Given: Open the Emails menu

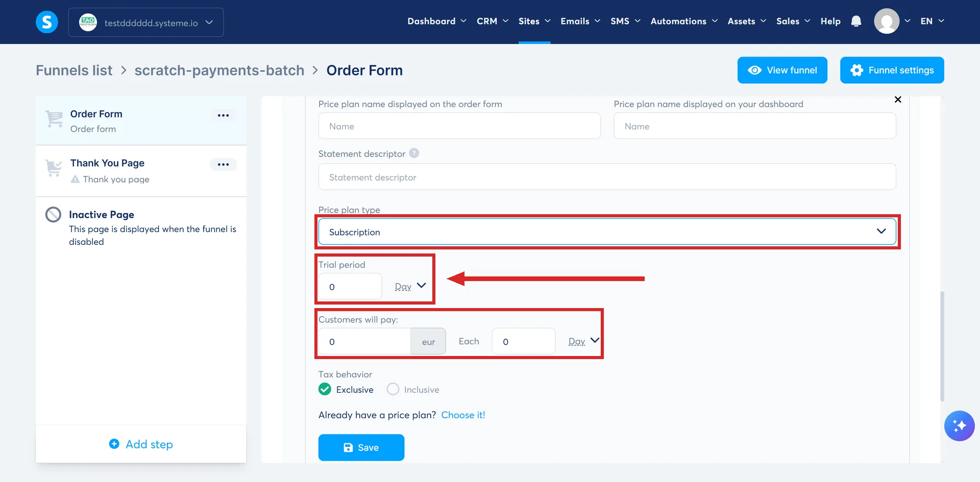Looking at the screenshot, I should (x=580, y=21).
